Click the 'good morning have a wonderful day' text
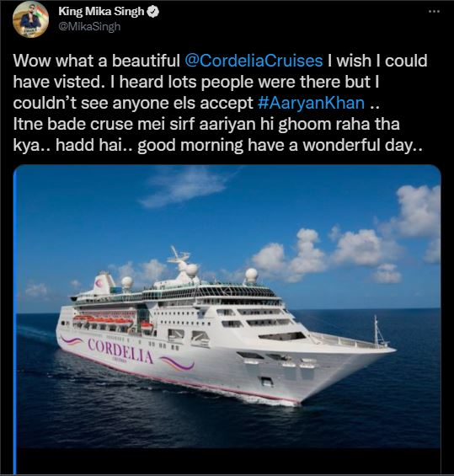454x476 pixels. coord(280,145)
